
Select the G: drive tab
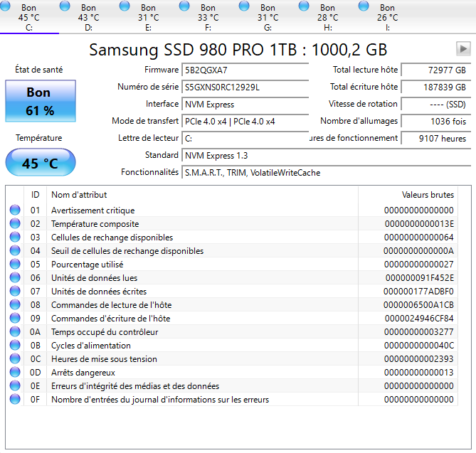point(268,17)
